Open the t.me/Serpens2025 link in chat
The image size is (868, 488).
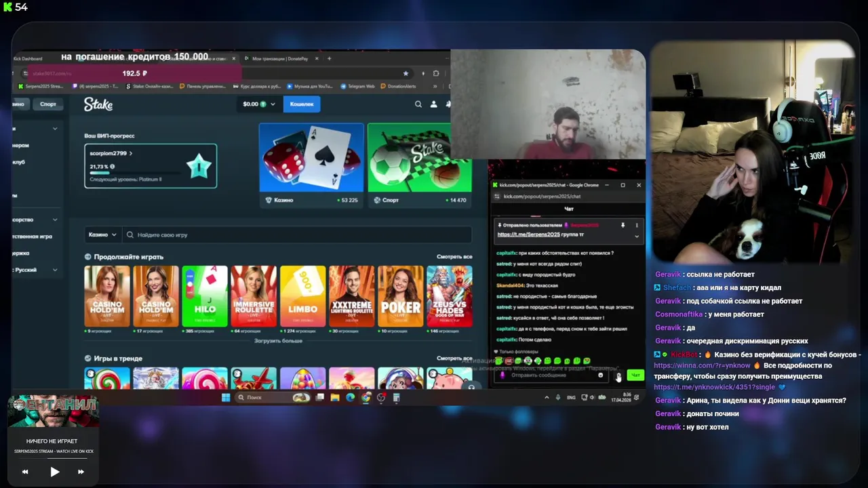(x=528, y=235)
